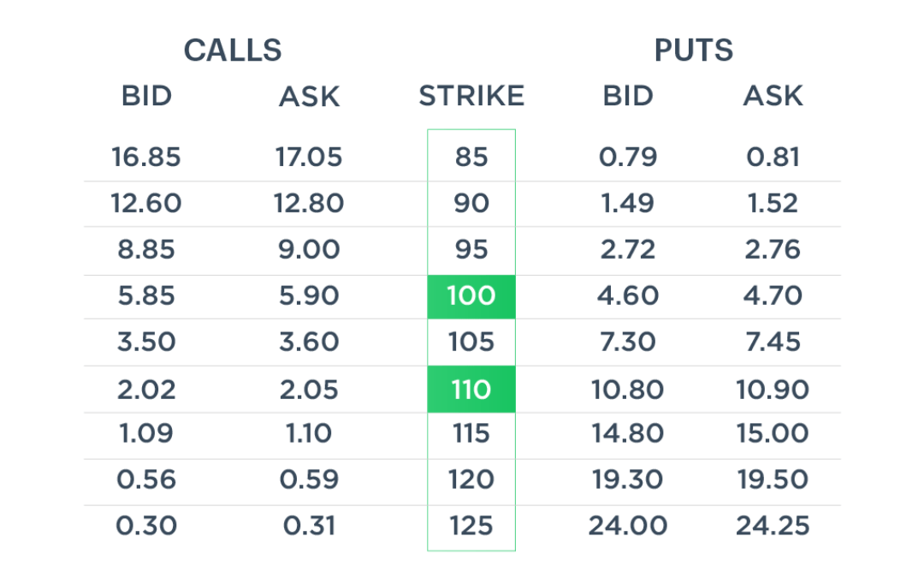
Task: Select the call bid of 12.60
Action: pos(146,204)
